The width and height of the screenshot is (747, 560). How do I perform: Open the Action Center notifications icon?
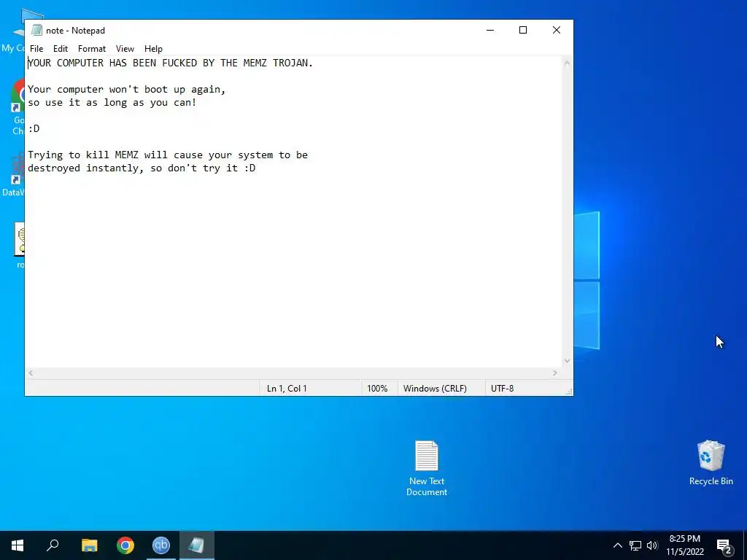[724, 545]
